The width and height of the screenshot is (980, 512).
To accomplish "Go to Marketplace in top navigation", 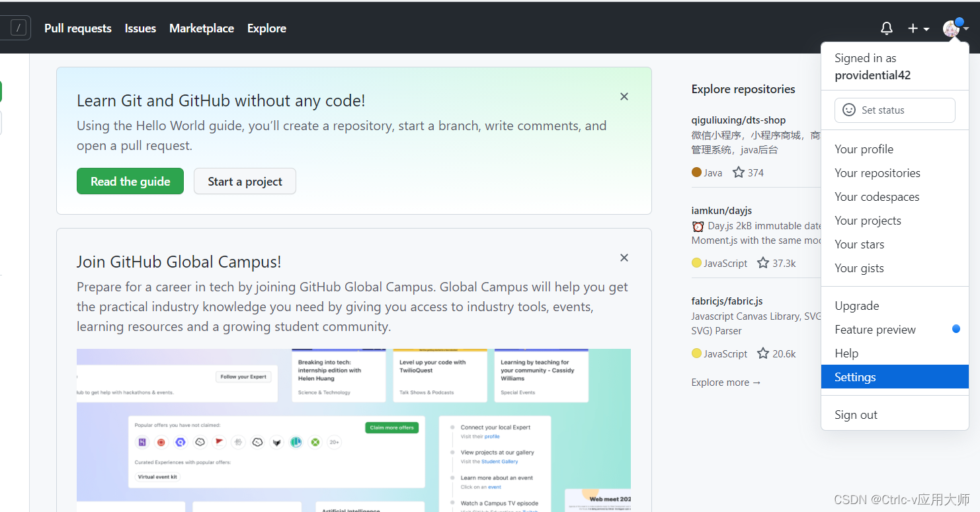I will click(x=202, y=28).
